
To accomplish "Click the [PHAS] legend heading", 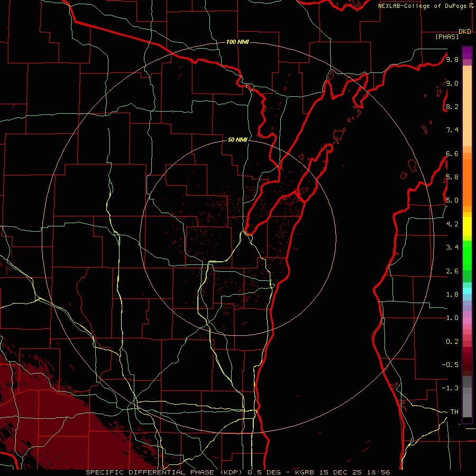I will (447, 36).
